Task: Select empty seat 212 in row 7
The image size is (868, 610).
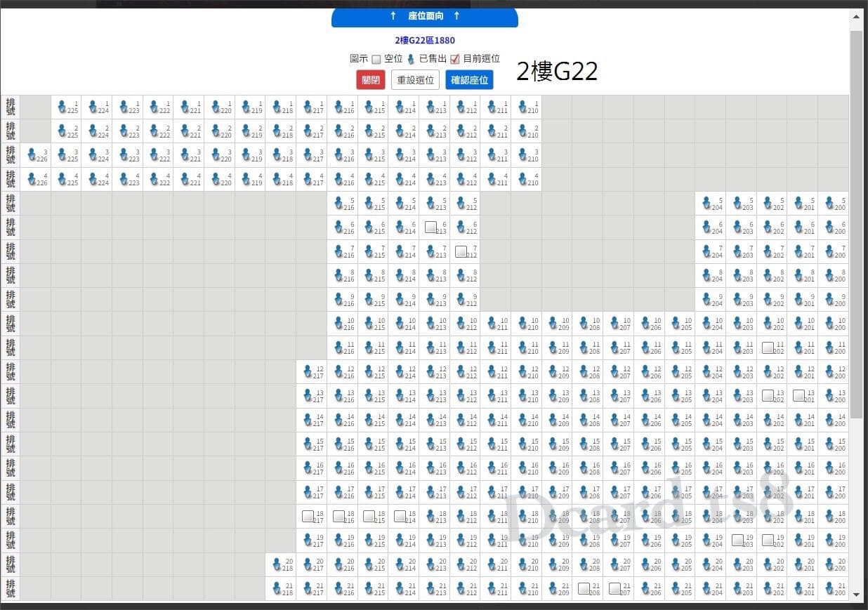Action: tap(461, 251)
